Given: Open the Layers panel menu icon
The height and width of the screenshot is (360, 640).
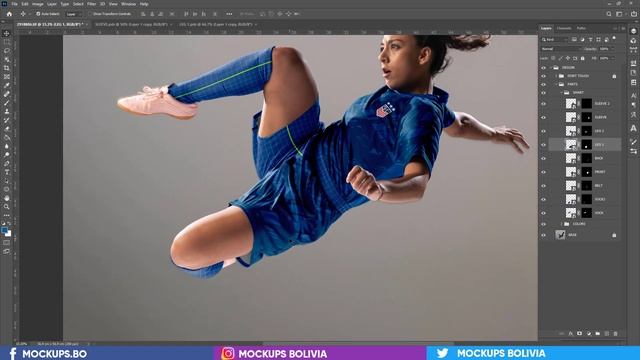Looking at the screenshot, I should (623, 28).
